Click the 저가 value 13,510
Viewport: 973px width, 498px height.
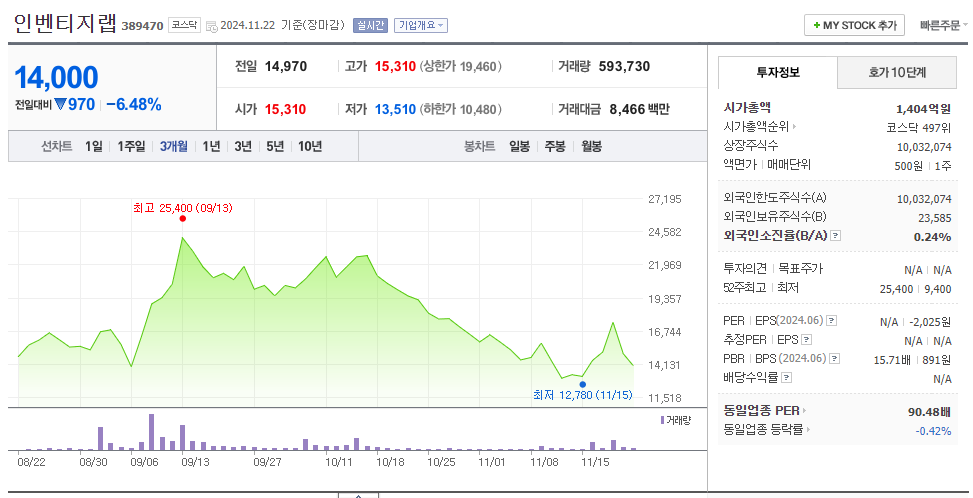[395, 109]
